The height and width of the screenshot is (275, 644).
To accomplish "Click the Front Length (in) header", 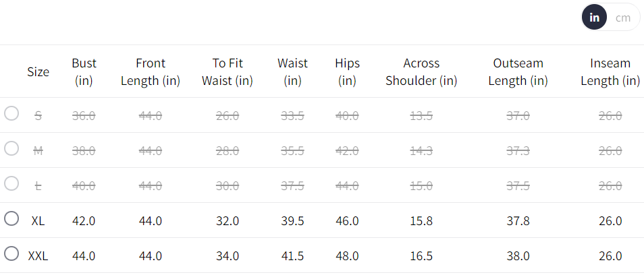I will point(151,71).
